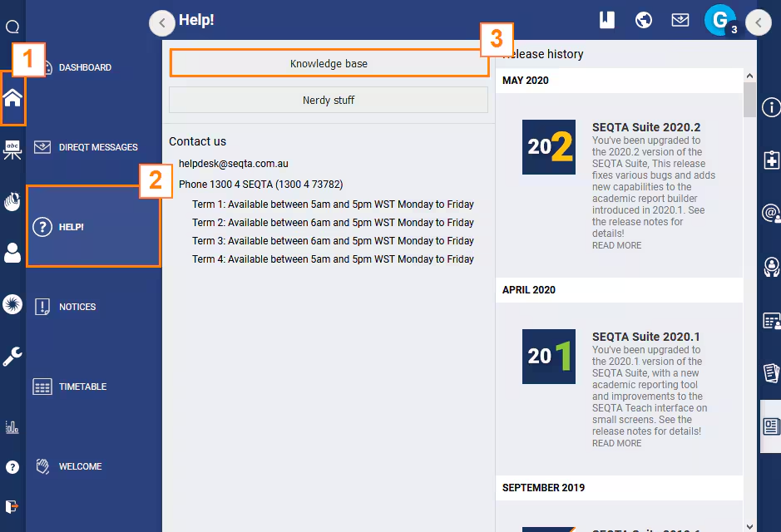
Task: Click the exclamation icon beside Notices
Action: pyautogui.click(x=42, y=307)
